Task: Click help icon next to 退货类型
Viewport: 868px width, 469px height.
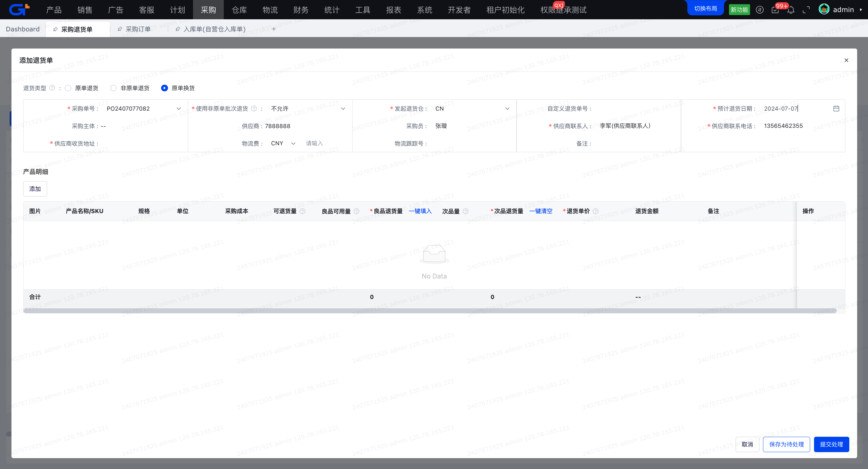Action: tap(52, 88)
